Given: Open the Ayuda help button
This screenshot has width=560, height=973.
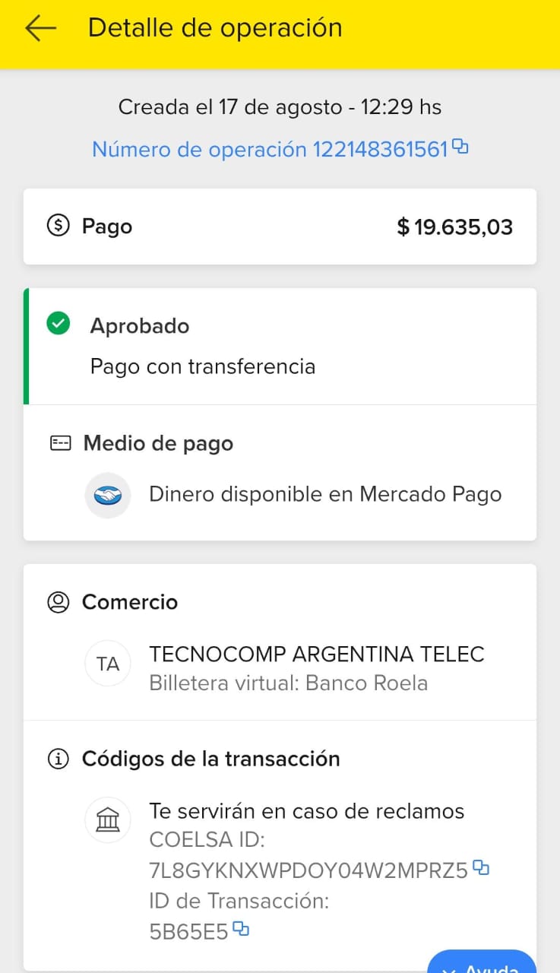Looking at the screenshot, I should (x=482, y=965).
